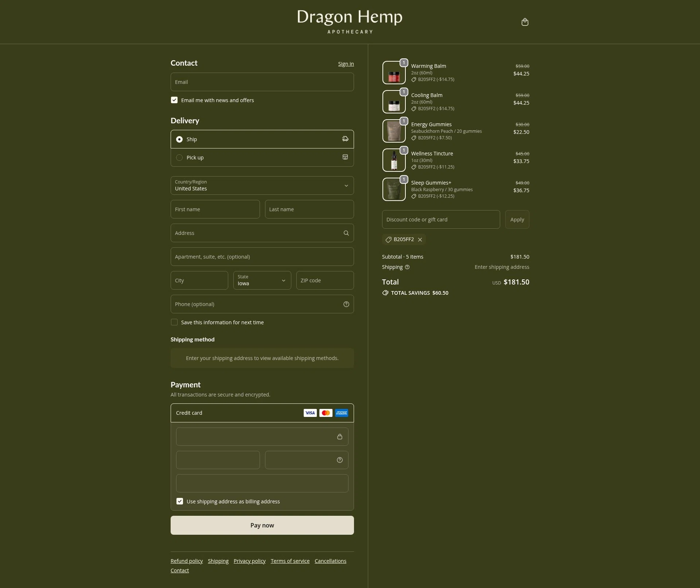700x588 pixels.
Task: Click the Pay now button
Action: click(x=262, y=525)
